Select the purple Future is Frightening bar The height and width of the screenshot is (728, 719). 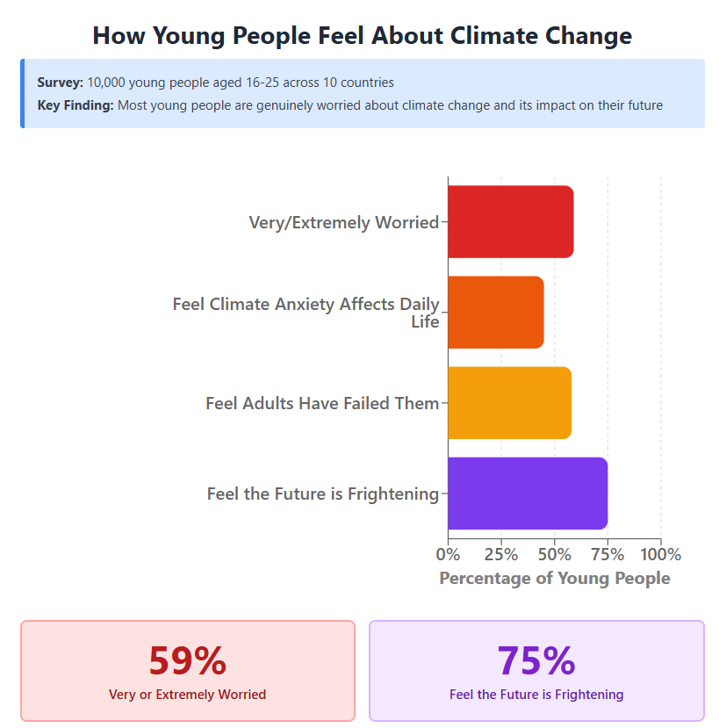pyautogui.click(x=527, y=494)
